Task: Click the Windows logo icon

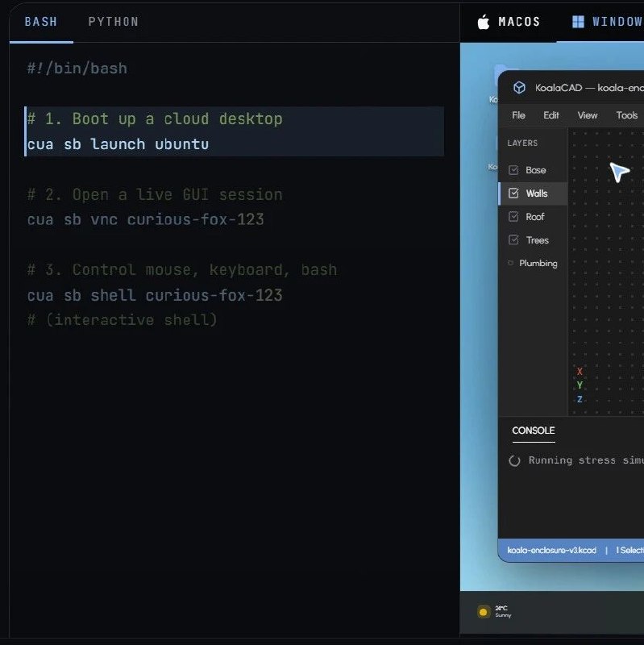Action: [578, 22]
